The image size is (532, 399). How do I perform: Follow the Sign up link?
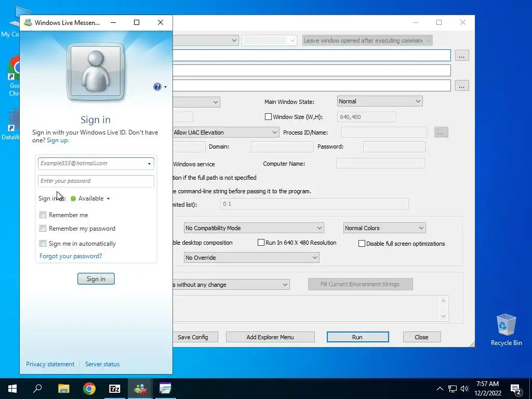point(57,140)
